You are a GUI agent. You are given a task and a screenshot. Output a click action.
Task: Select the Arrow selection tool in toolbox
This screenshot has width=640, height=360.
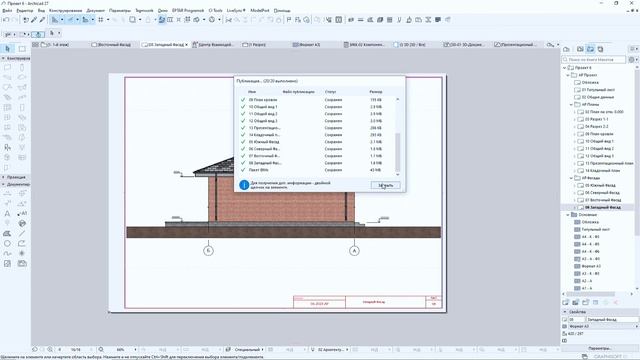(x=7, y=49)
